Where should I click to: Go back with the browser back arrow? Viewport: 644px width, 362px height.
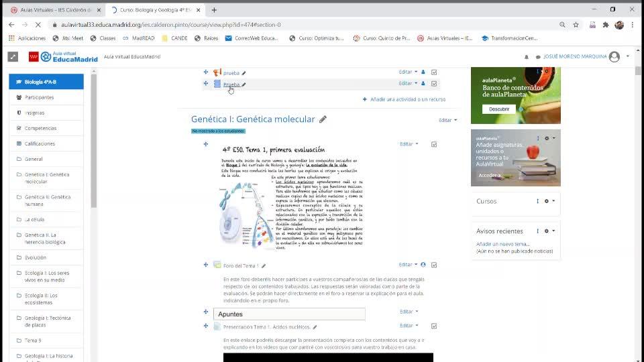tap(11, 25)
